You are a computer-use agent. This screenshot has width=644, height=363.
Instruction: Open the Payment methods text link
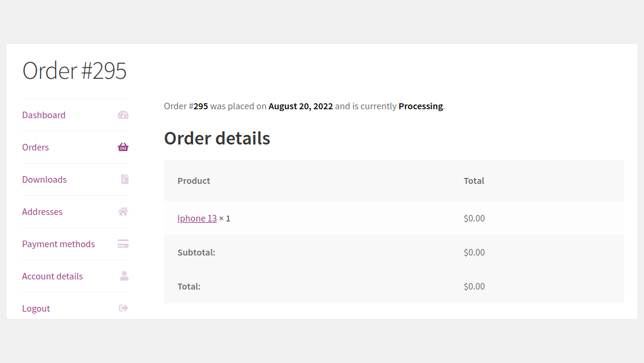coord(58,244)
